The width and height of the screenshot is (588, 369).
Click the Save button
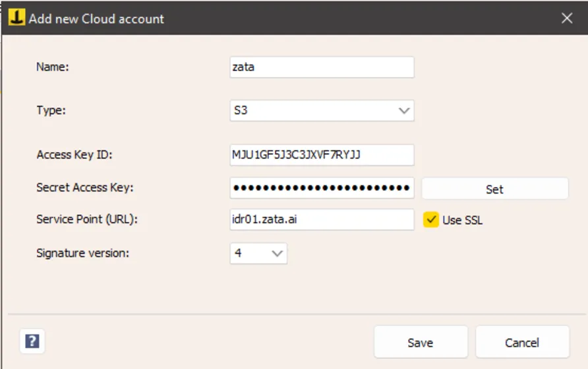point(421,342)
